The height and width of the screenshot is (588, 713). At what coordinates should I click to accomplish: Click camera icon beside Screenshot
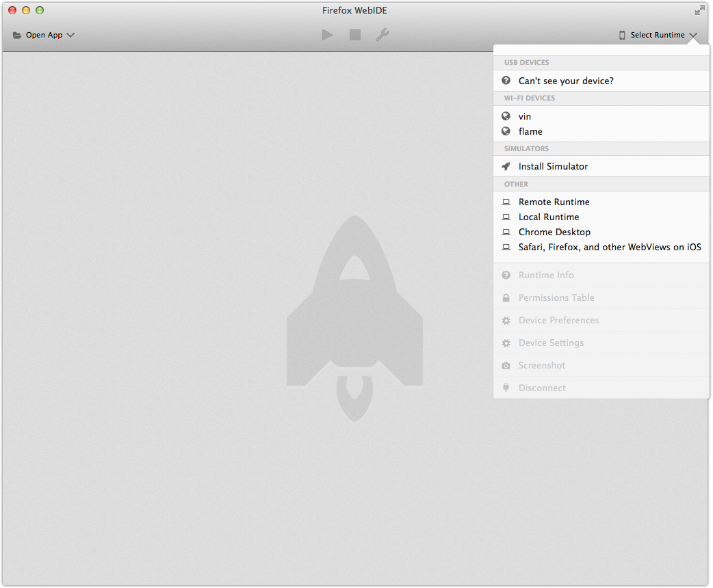click(x=506, y=365)
